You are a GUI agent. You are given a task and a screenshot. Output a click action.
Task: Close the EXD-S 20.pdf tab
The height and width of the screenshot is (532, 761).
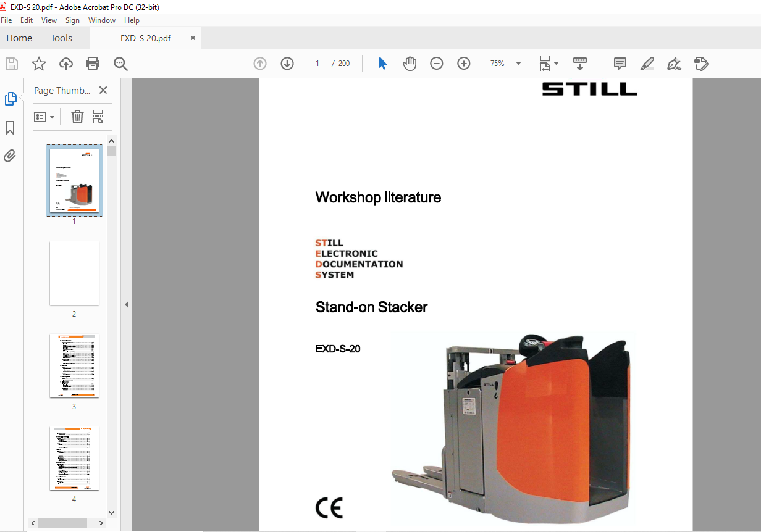coord(193,38)
